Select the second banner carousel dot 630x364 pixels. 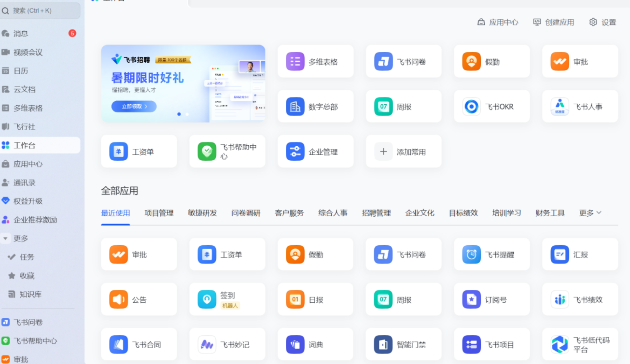(187, 114)
